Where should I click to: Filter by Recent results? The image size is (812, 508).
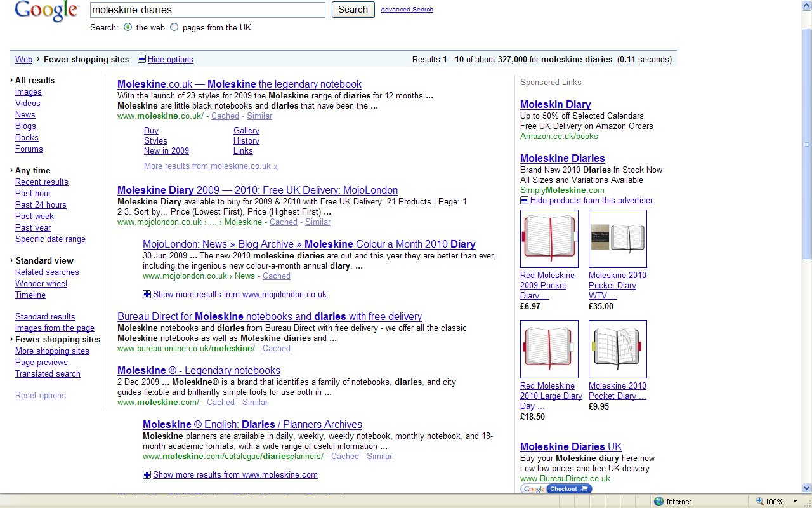42,182
